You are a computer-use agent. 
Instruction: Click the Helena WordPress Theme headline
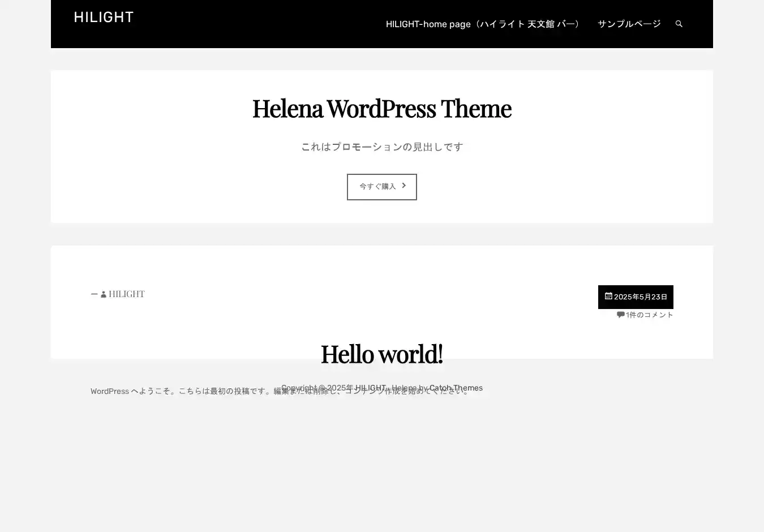pyautogui.click(x=381, y=108)
